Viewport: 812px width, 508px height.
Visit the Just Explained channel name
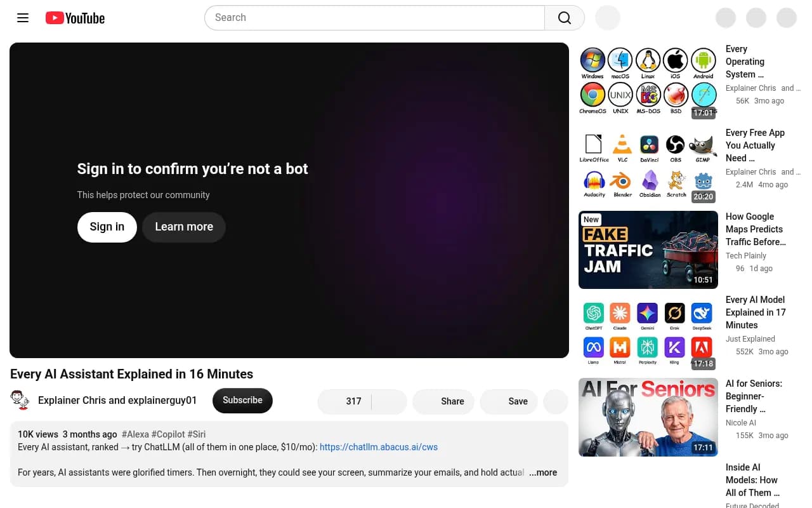[750, 339]
